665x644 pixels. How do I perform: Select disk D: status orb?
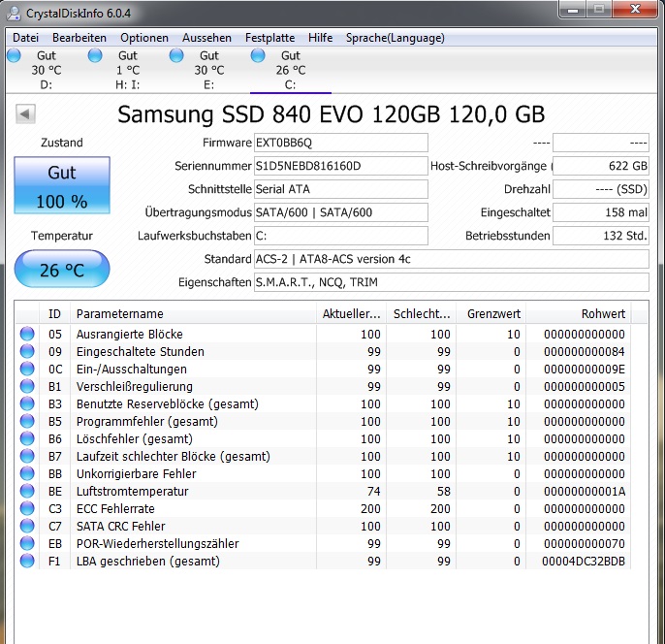[x=14, y=55]
